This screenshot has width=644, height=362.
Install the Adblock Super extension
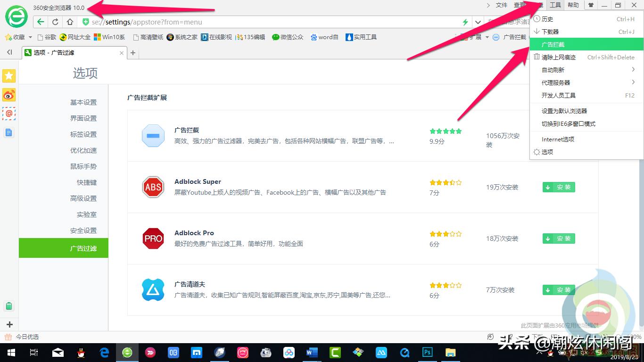pos(558,187)
